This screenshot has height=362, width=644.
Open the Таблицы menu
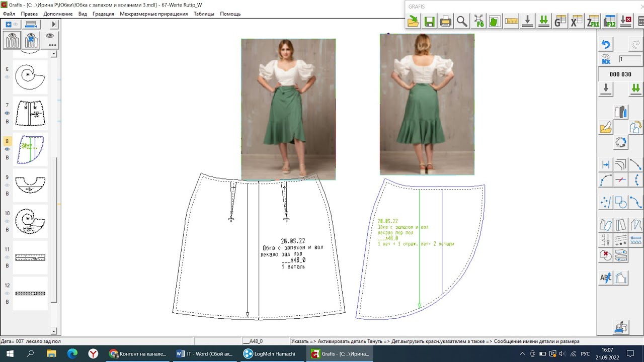pyautogui.click(x=204, y=14)
